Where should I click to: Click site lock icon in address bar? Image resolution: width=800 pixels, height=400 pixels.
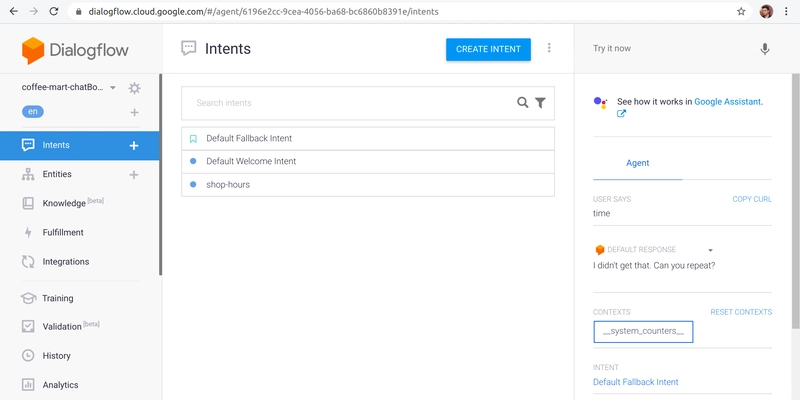point(78,11)
